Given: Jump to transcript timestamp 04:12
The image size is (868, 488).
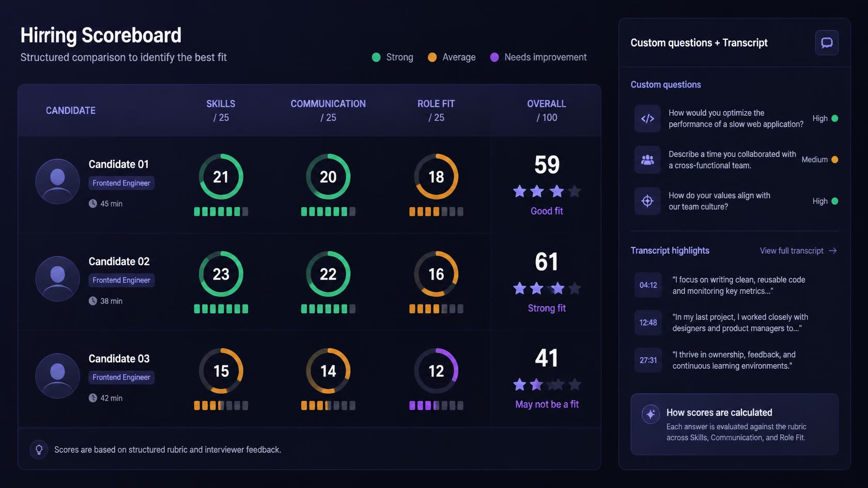Looking at the screenshot, I should click(x=648, y=285).
